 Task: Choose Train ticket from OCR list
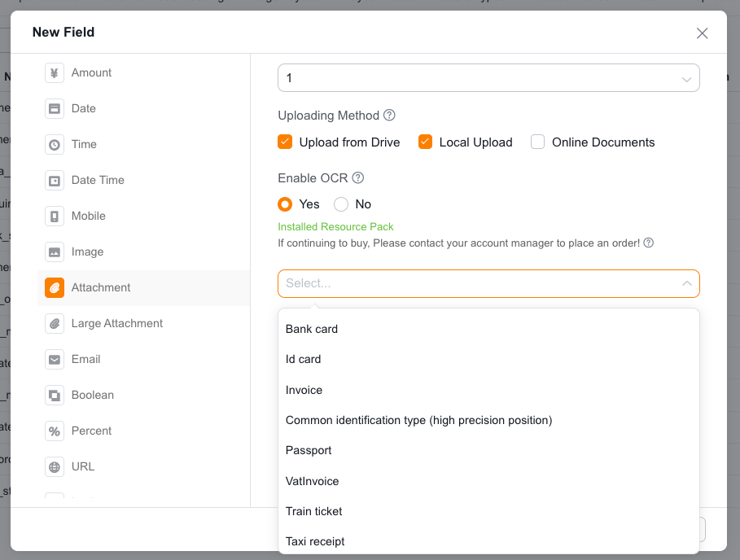coord(488,511)
